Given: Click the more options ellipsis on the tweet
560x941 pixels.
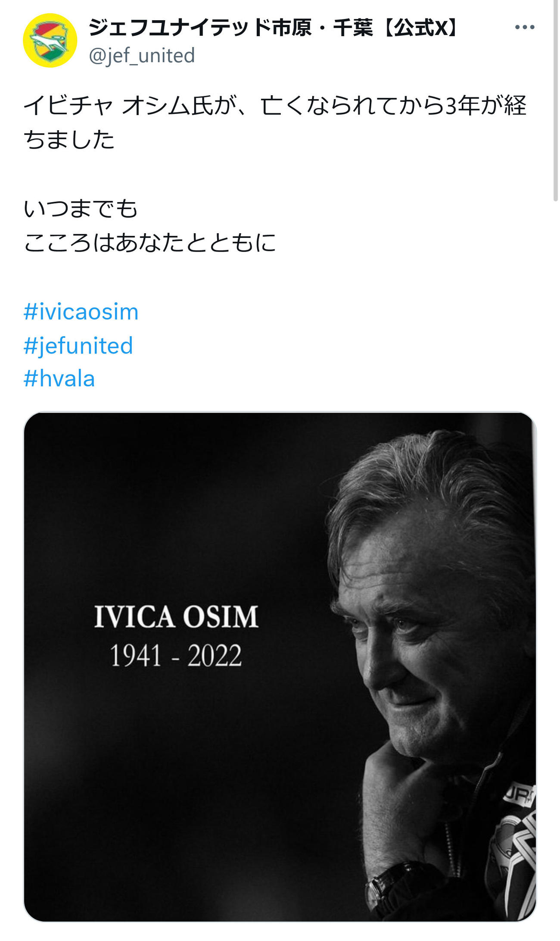Looking at the screenshot, I should (x=524, y=27).
